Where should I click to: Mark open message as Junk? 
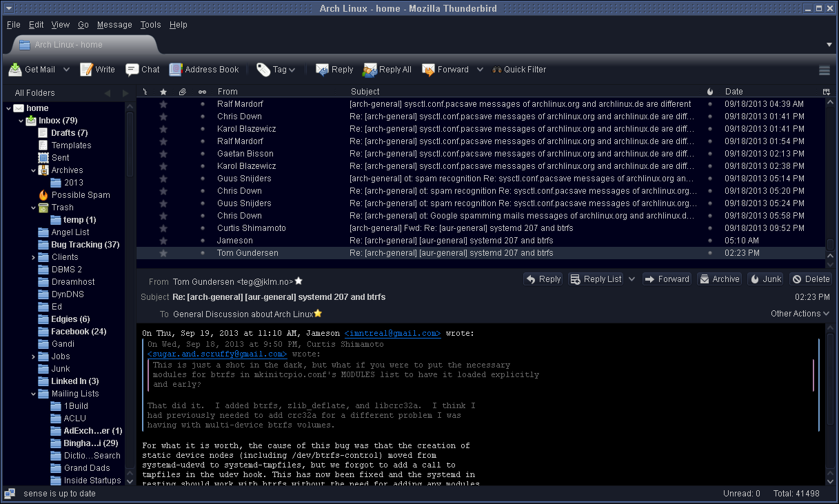click(765, 279)
